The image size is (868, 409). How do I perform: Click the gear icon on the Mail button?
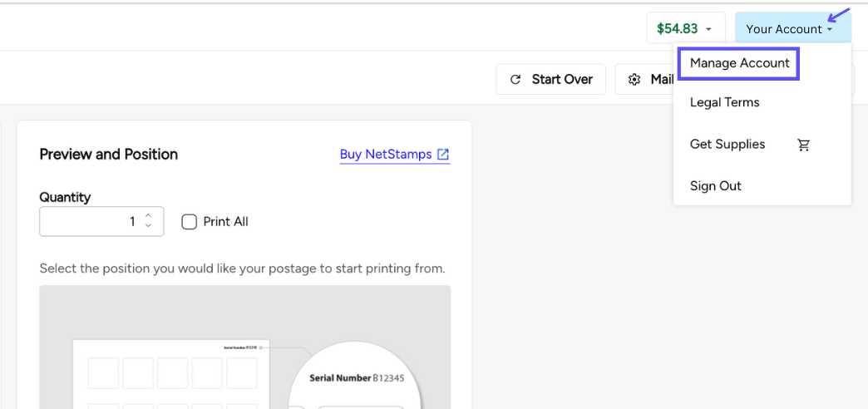click(x=634, y=80)
